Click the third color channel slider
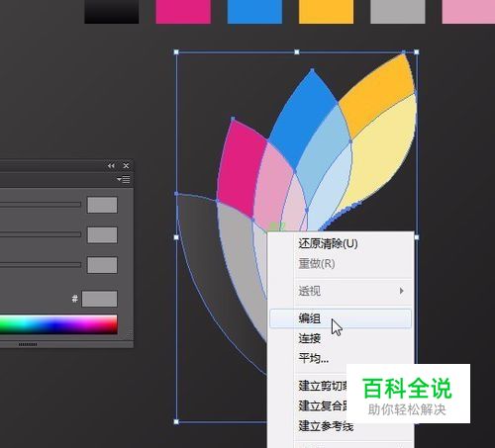 (41, 265)
